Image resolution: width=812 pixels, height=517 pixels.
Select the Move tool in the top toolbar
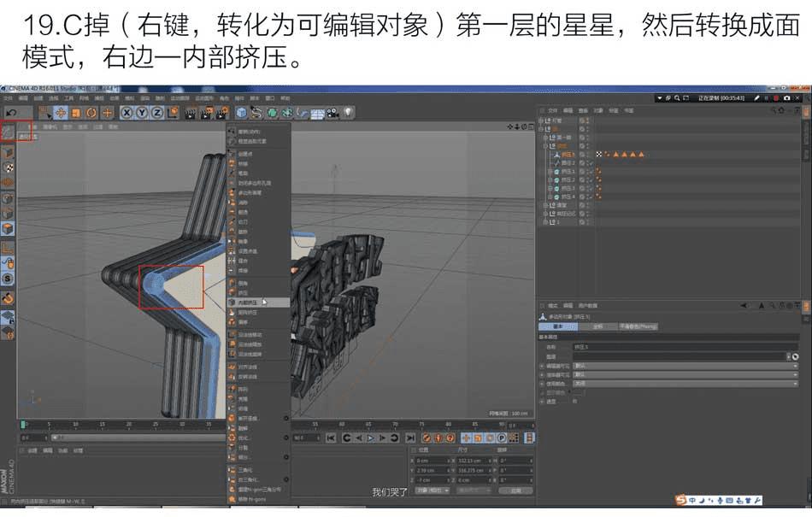(61, 112)
